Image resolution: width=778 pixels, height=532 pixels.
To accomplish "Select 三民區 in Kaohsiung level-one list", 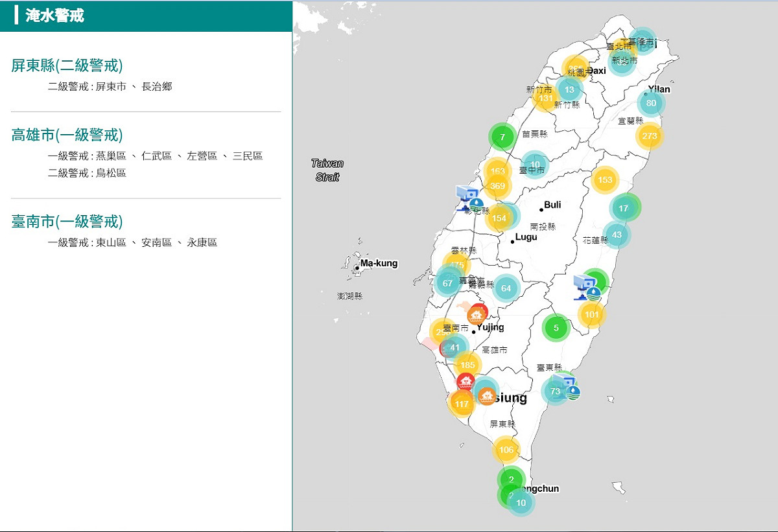I will point(248,156).
